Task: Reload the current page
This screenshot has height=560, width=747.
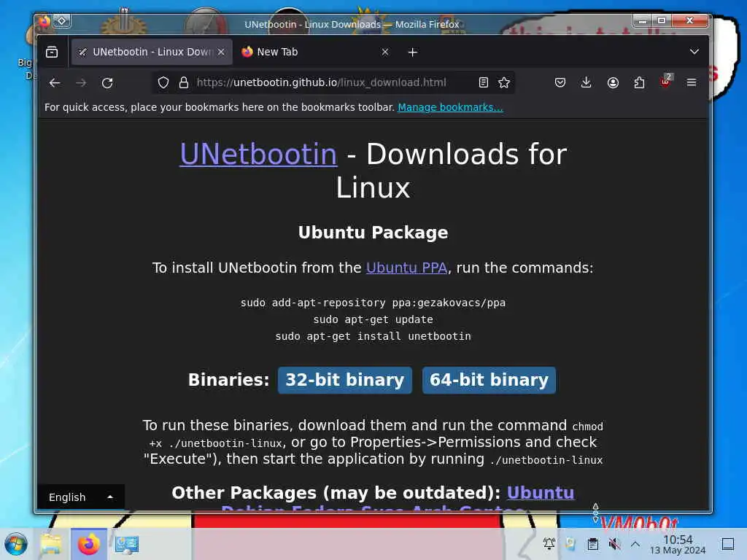Action: point(107,83)
